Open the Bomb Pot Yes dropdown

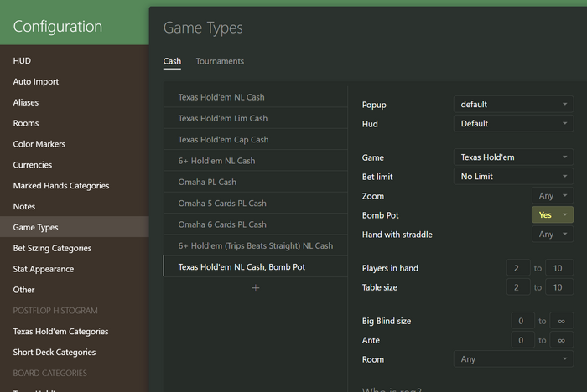click(x=553, y=215)
